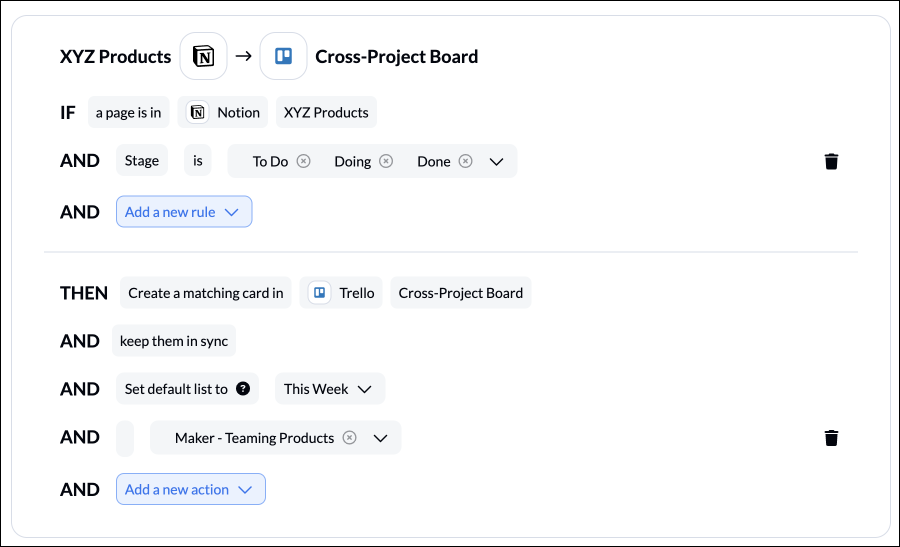Click the Stage field chip
This screenshot has height=547, width=900.
[x=142, y=160]
